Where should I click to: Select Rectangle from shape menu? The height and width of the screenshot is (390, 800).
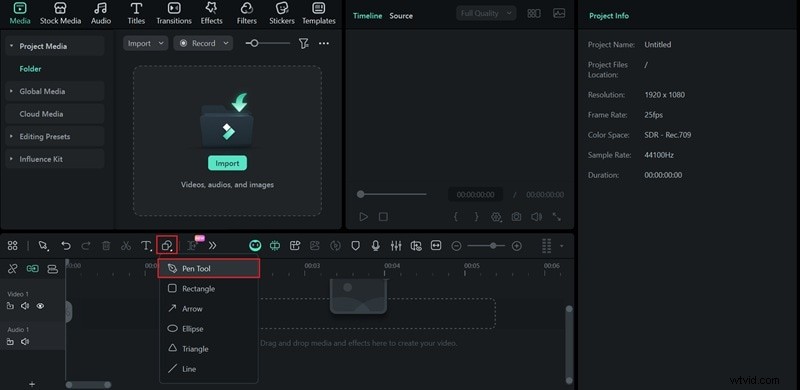coord(209,288)
